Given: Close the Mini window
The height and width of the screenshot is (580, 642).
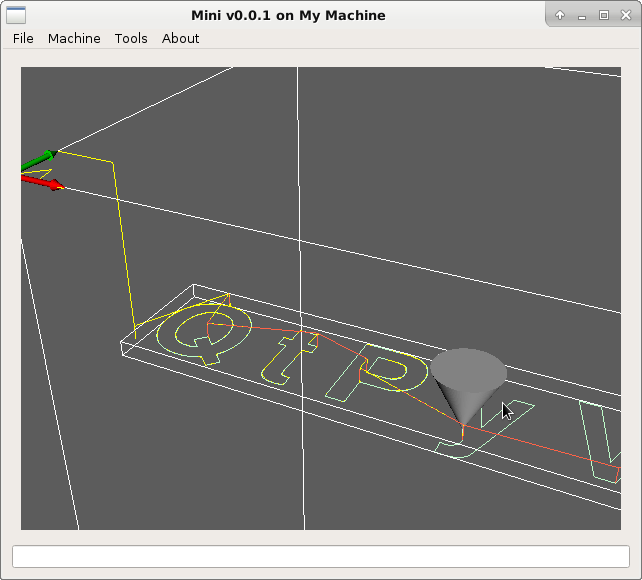Looking at the screenshot, I should tap(626, 15).
